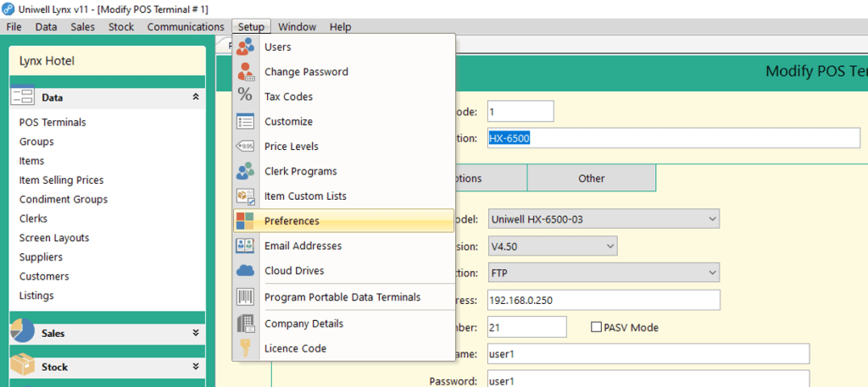
Task: Switch to the Other tab
Action: click(591, 179)
